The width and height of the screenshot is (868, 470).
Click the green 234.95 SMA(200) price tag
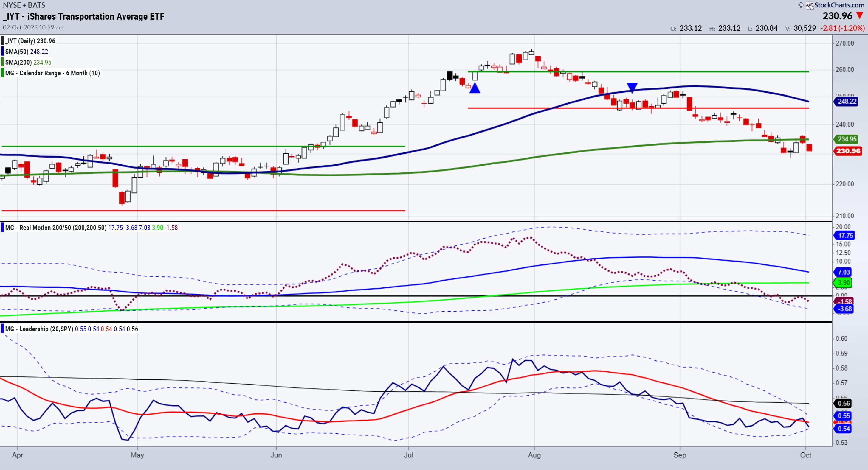click(847, 139)
